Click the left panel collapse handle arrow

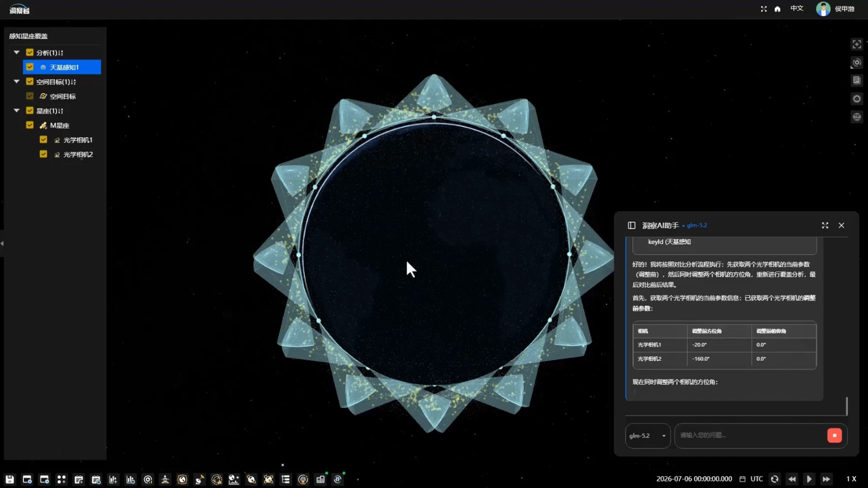point(2,243)
